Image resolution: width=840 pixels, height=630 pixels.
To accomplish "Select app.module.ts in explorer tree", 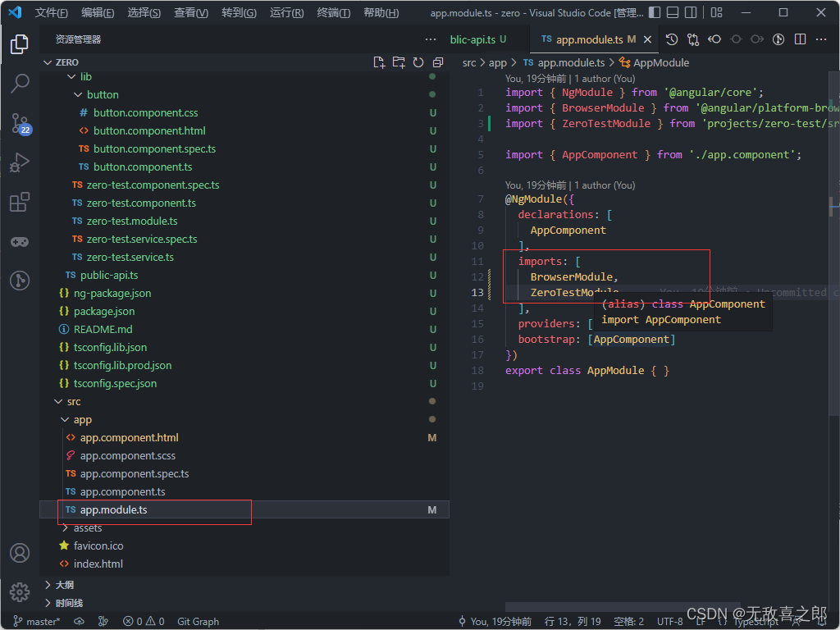I will click(x=244, y=510).
